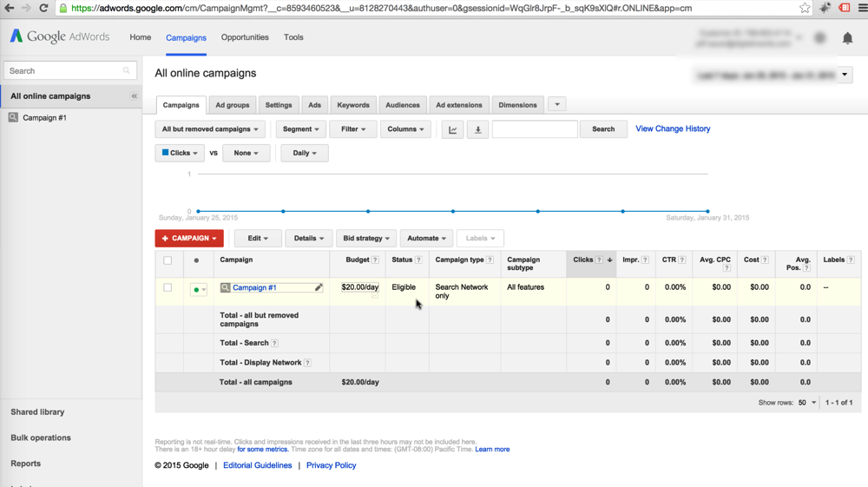Click help icon beside Total - Display Network

click(308, 363)
